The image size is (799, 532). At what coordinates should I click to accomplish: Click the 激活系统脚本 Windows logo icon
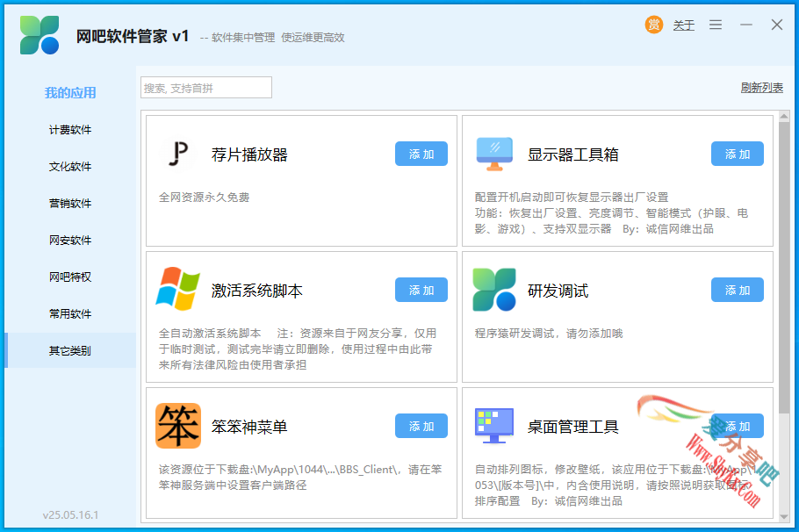pyautogui.click(x=178, y=289)
